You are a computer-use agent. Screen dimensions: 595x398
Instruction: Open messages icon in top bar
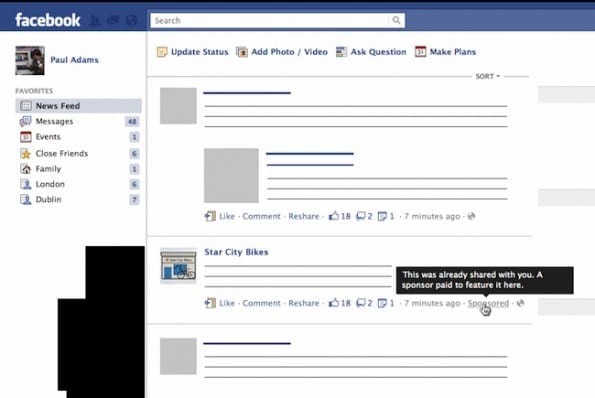[113, 20]
